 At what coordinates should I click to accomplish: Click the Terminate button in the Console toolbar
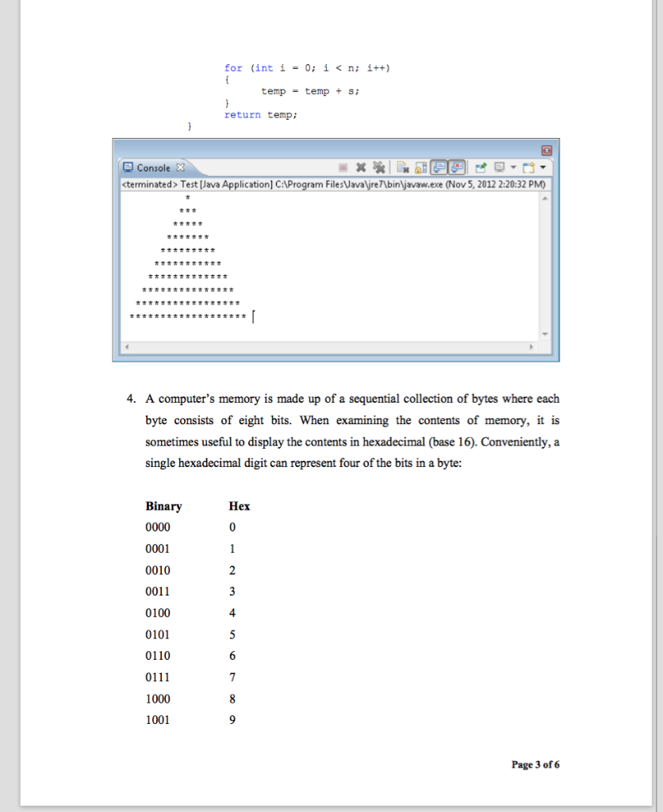[x=342, y=167]
